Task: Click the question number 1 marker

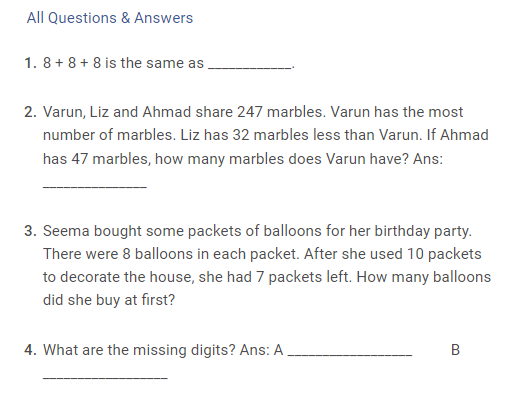Action: click(x=30, y=63)
